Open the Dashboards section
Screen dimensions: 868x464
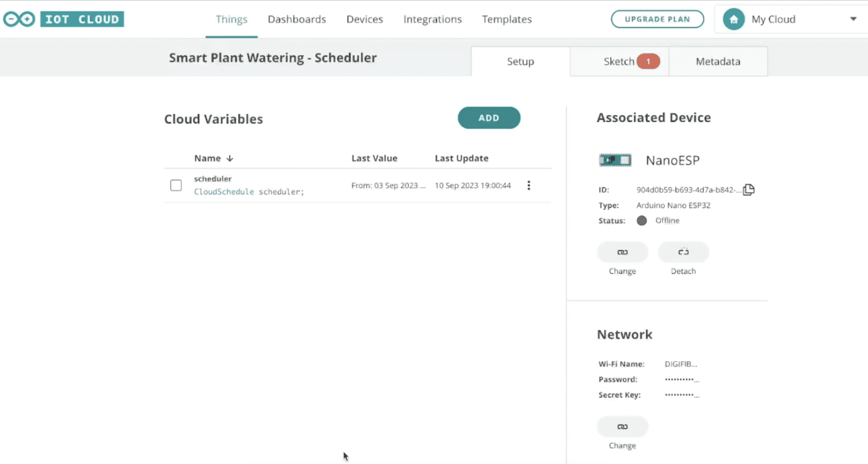point(297,19)
